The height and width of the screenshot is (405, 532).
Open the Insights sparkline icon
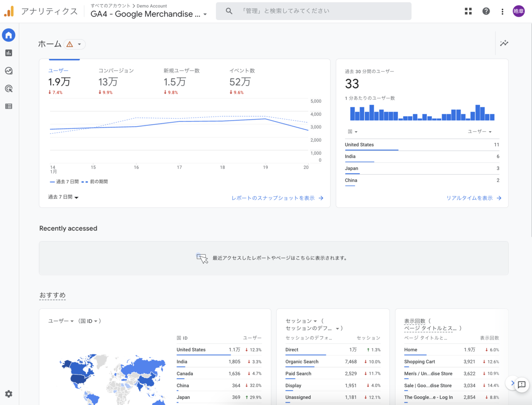tap(504, 43)
